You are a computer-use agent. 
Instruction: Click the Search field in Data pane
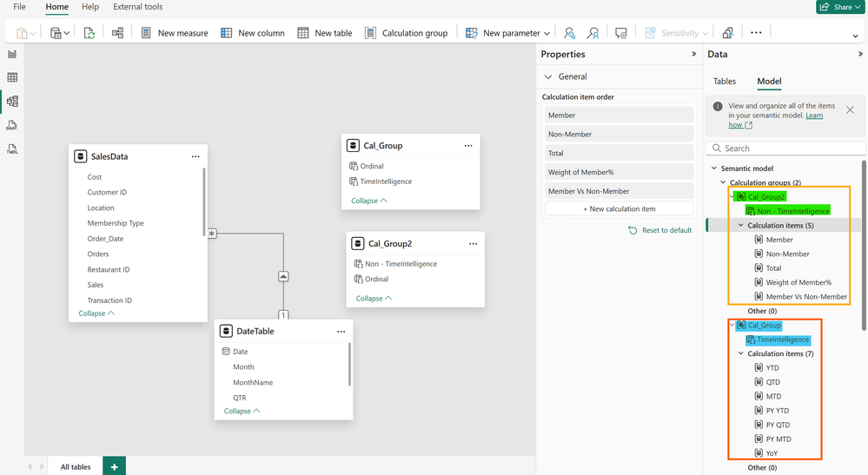785,148
